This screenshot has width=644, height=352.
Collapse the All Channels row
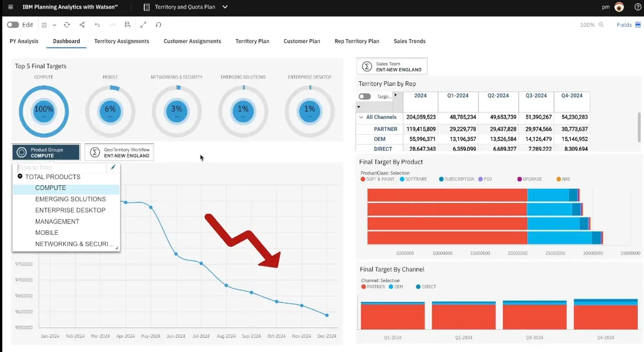click(x=361, y=117)
